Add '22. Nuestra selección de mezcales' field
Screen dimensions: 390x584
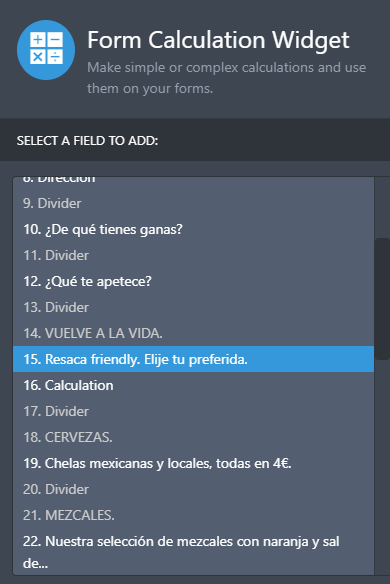click(193, 552)
